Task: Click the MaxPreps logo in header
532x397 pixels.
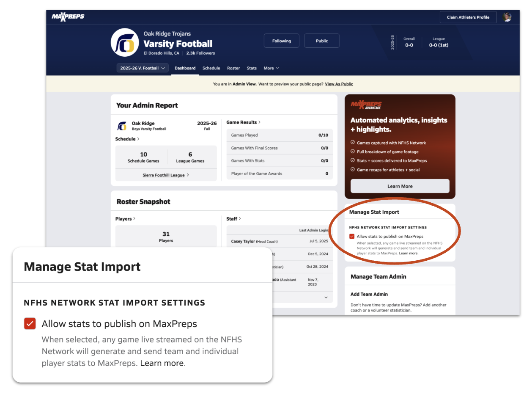Action: coord(68,17)
